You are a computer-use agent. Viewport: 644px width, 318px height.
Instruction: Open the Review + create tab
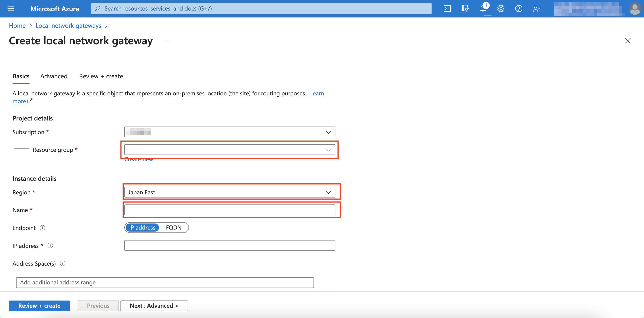(x=101, y=76)
